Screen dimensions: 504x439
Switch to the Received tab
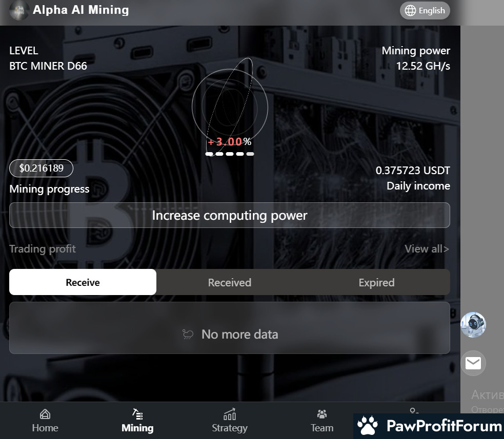230,282
